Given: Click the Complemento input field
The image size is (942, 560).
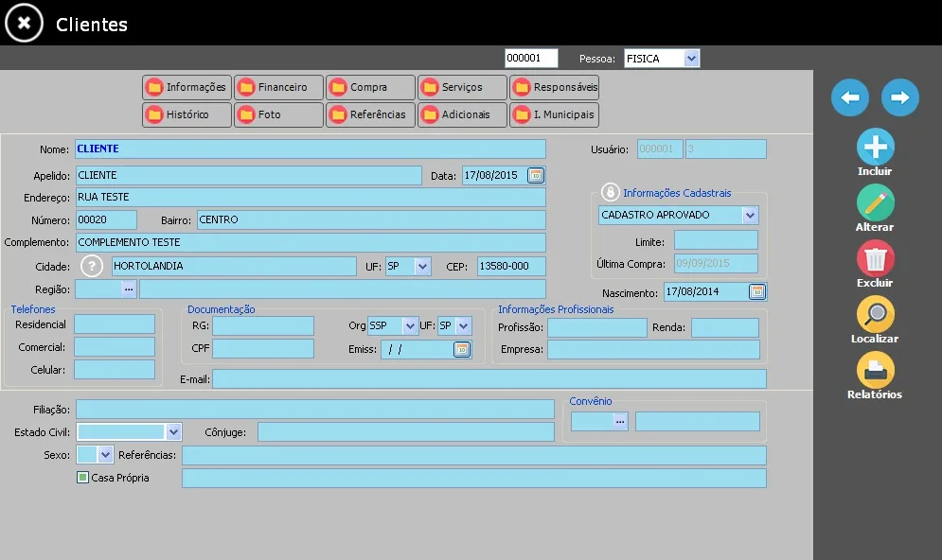Looking at the screenshot, I should coord(310,242).
